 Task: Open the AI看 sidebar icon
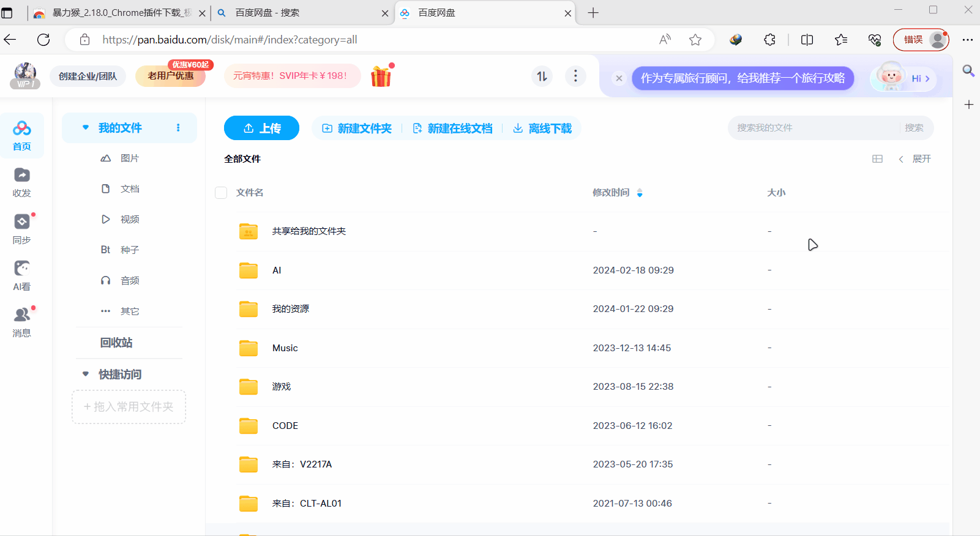22,276
